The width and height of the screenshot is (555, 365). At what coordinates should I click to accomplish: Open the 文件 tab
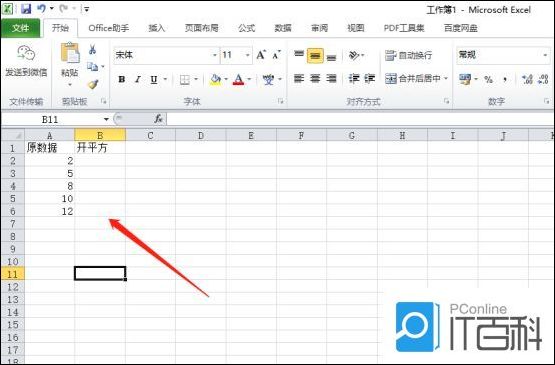pyautogui.click(x=21, y=28)
